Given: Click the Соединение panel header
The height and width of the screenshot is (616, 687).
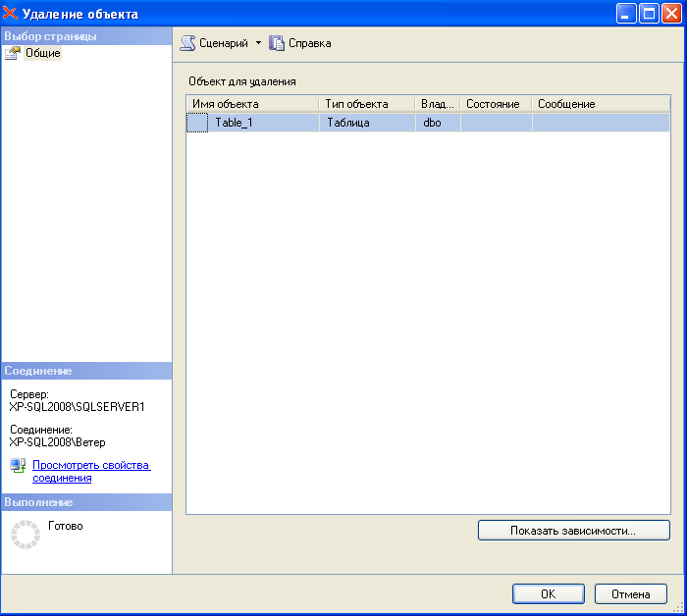Looking at the screenshot, I should (86, 371).
